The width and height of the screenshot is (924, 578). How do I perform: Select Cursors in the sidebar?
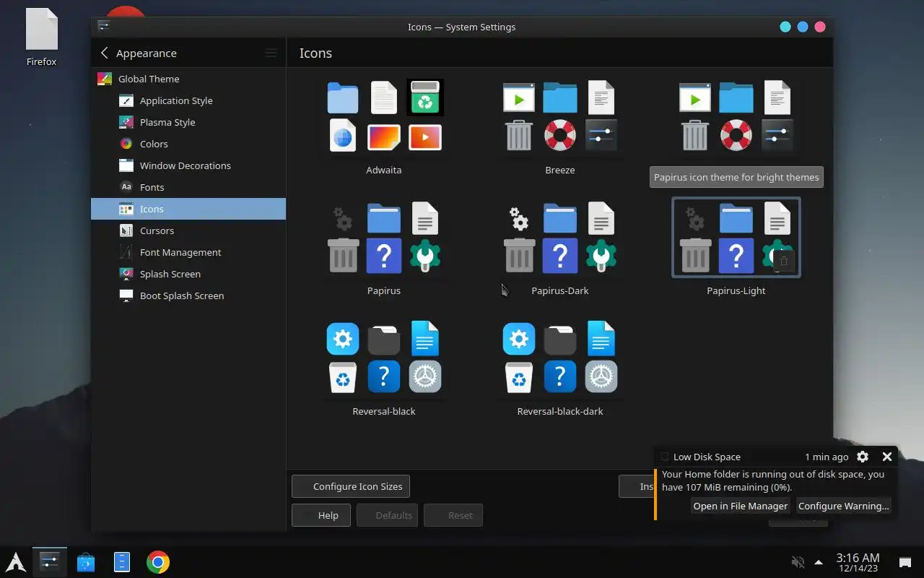[x=188, y=230]
